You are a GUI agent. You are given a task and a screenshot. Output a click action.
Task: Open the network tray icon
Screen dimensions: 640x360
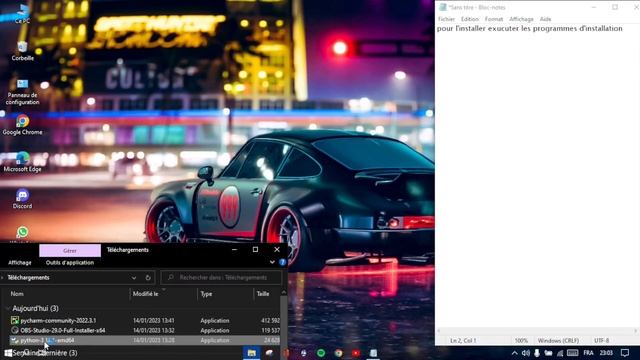[x=560, y=353]
